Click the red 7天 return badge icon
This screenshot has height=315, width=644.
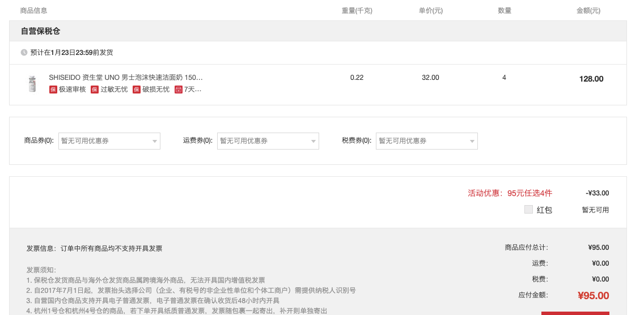click(x=179, y=90)
